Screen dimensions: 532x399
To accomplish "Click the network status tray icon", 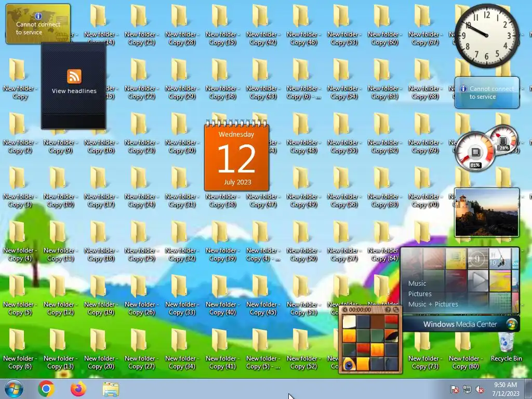I will click(467, 389).
